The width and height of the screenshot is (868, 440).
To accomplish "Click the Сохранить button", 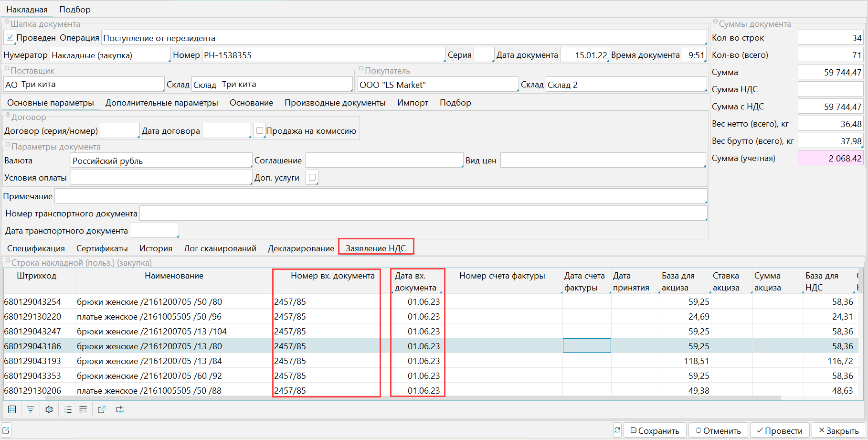I will 655,430.
